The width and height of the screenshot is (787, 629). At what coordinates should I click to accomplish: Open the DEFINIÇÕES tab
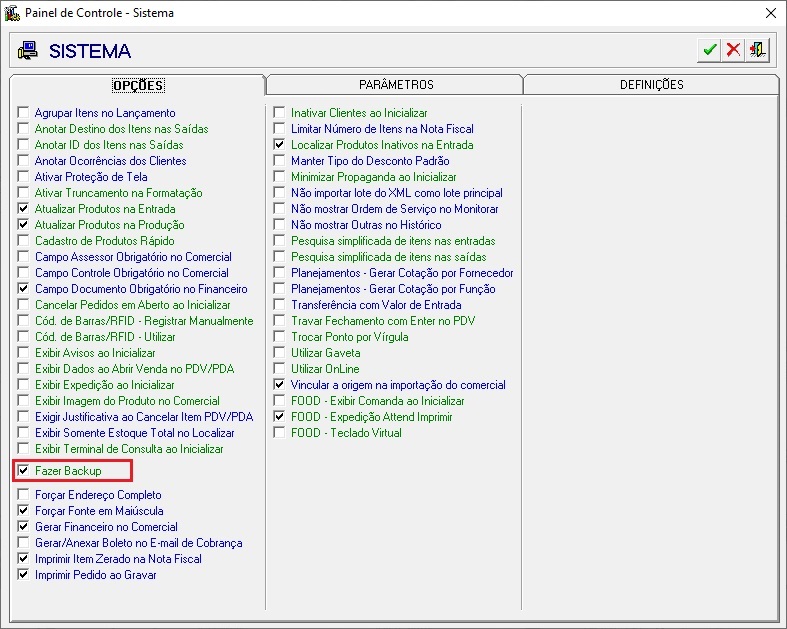tap(651, 85)
